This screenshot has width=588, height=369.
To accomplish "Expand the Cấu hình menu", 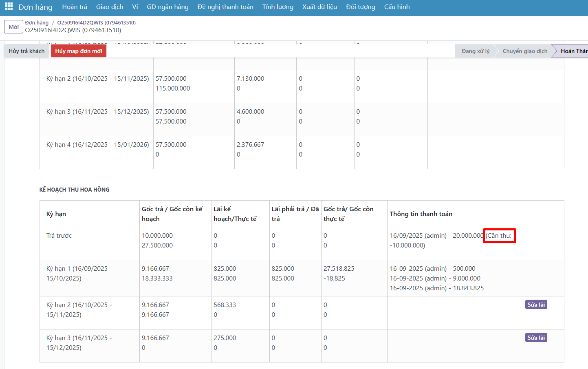I will (397, 7).
